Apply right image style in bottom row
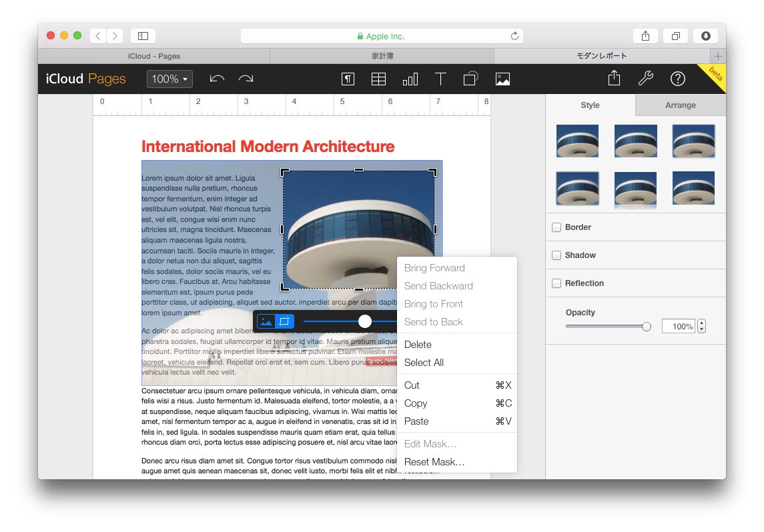Image resolution: width=764 pixels, height=532 pixels. [x=693, y=189]
